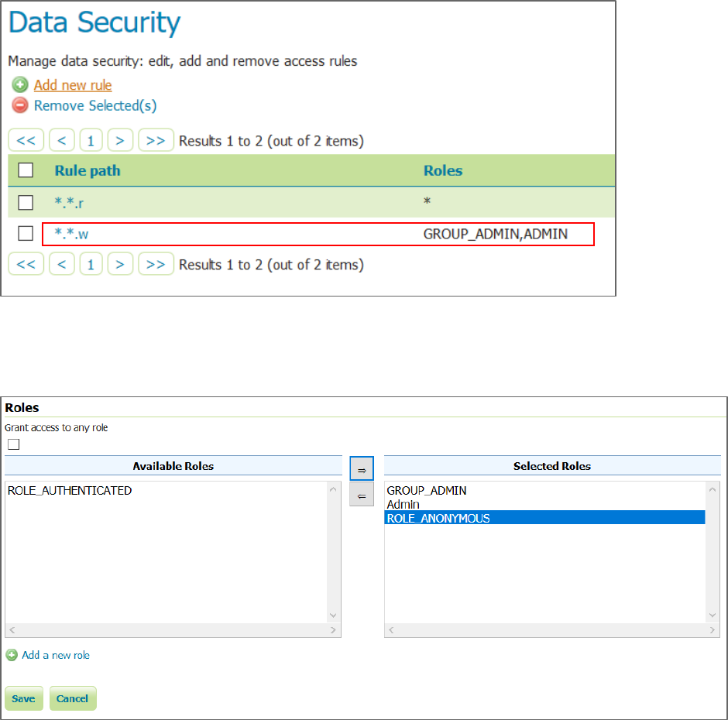Toggle the select-all checkbox in table header
Image resolution: width=728 pixels, height=720 pixels.
click(26, 170)
